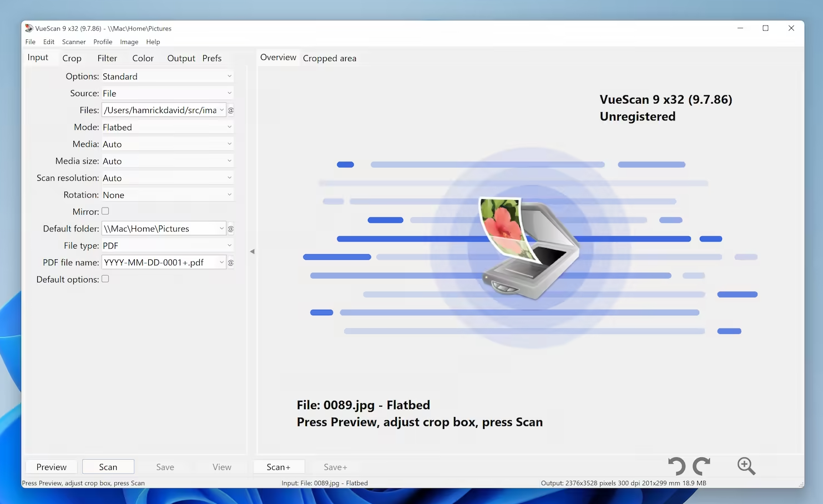Click the View button

tap(222, 467)
